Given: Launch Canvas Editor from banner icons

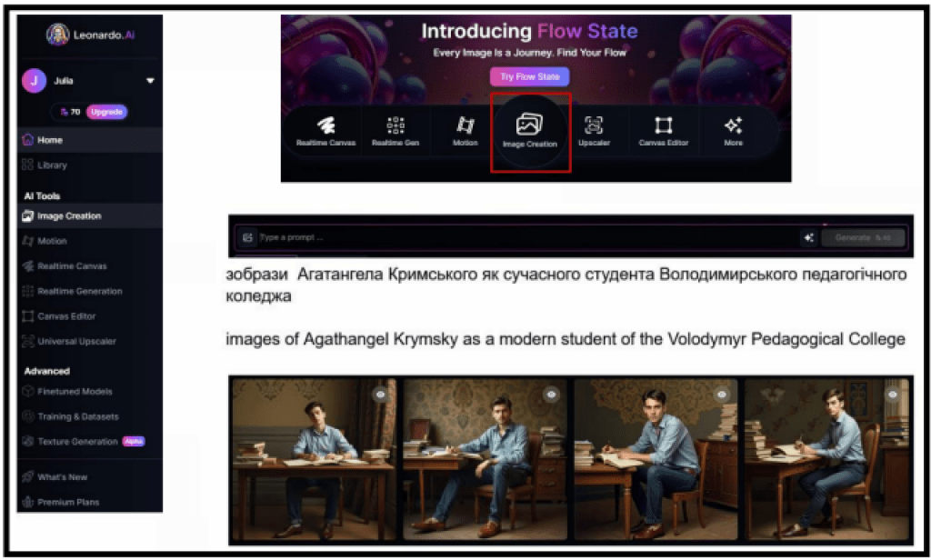Looking at the screenshot, I should coord(663,131).
